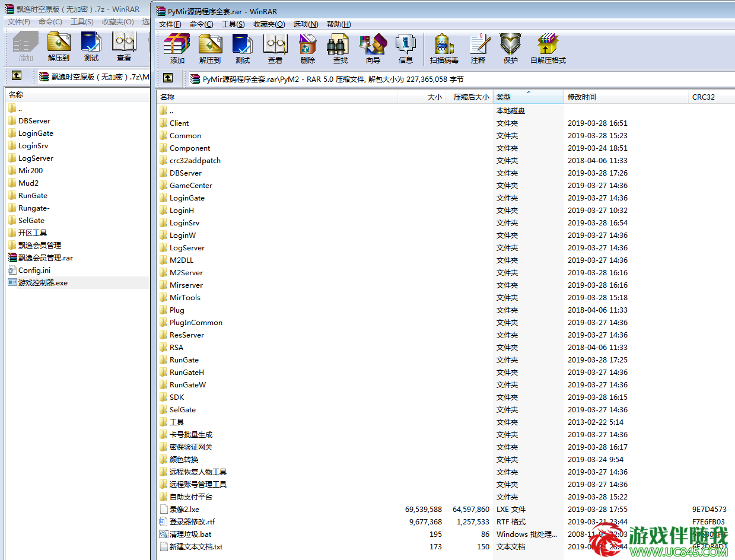Viewport: 735px width, 560px height.
Task: Open the 收藏夹(O) menu in PyMir window
Action: (269, 24)
